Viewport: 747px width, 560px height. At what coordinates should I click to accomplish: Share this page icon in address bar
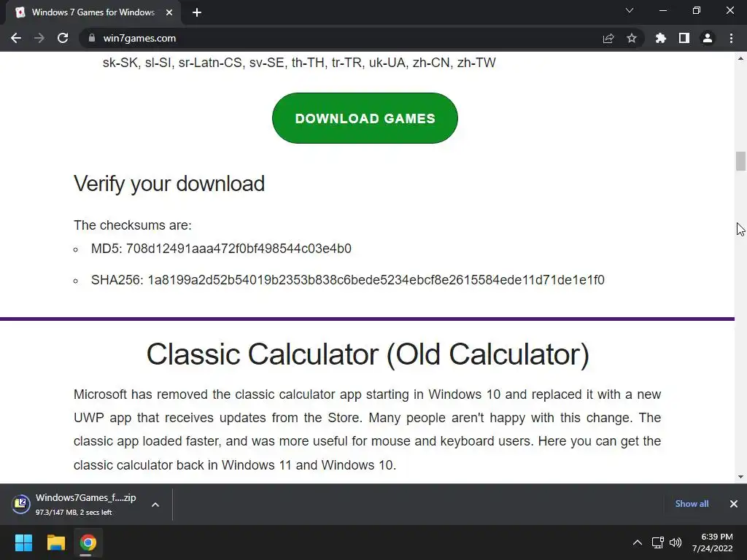coord(608,38)
